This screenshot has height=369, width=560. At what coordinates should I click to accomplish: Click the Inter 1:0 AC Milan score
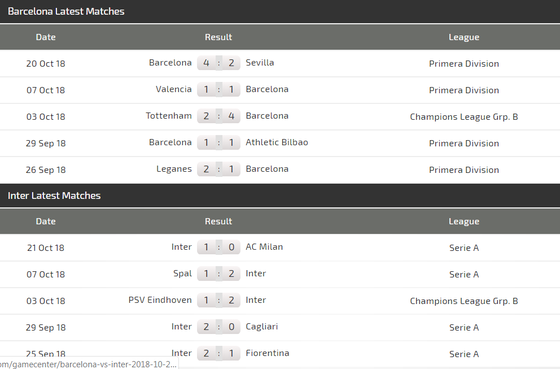click(x=219, y=247)
